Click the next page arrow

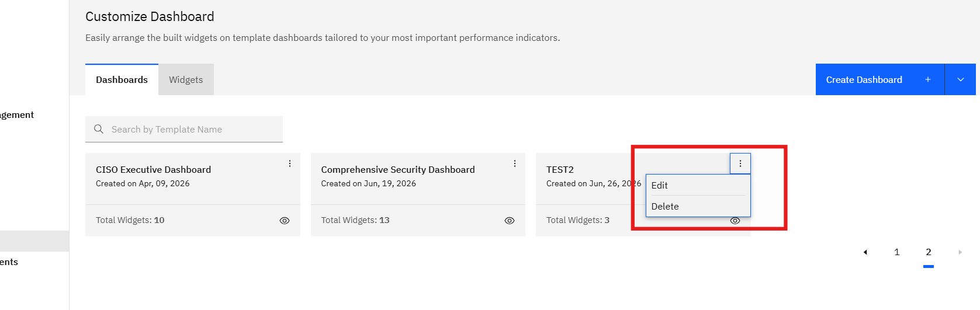coord(960,252)
